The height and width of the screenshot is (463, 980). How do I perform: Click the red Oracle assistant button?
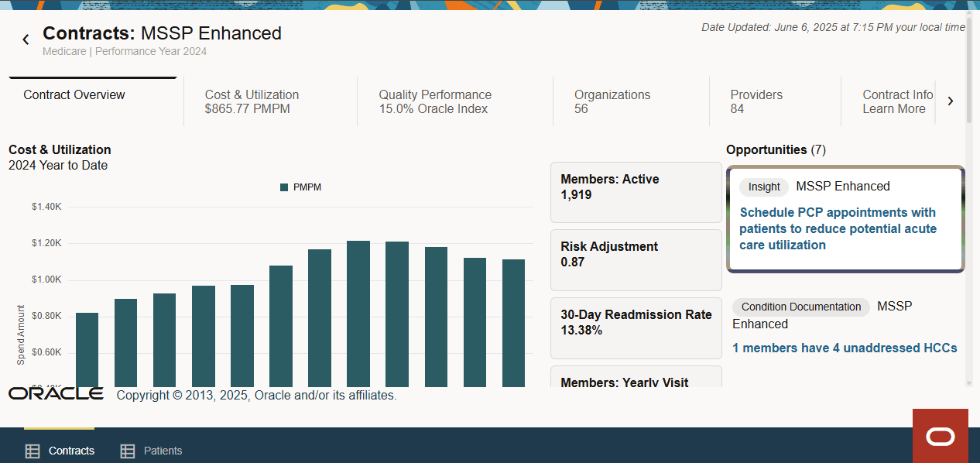click(941, 436)
